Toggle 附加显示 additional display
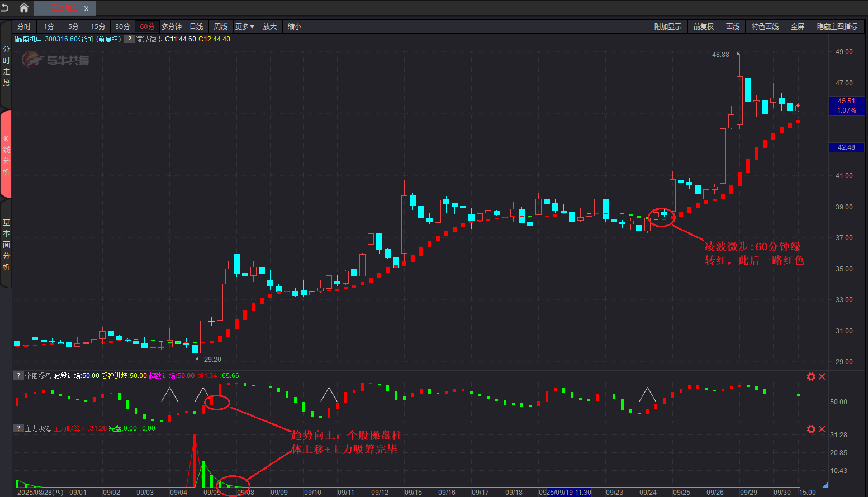868x497 pixels. pos(668,27)
